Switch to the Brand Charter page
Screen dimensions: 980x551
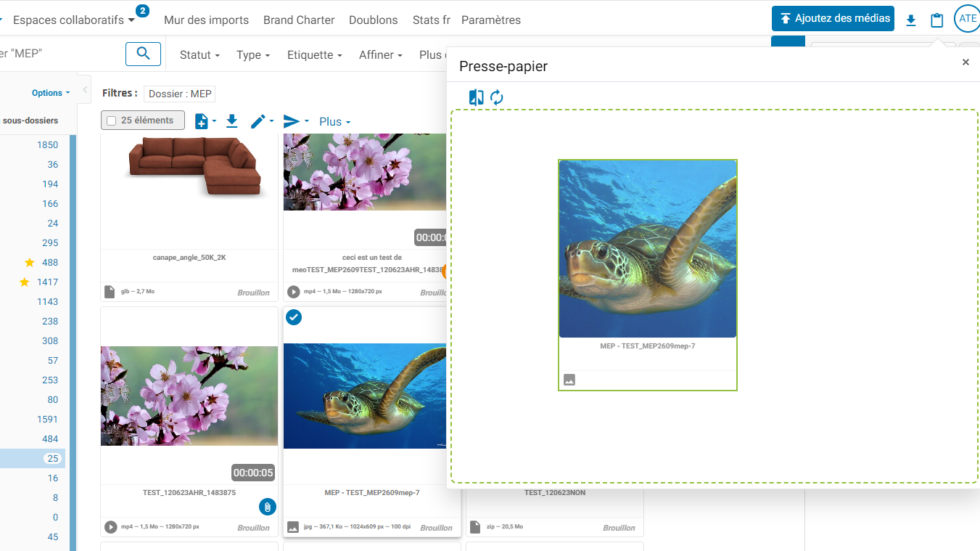[x=299, y=20]
